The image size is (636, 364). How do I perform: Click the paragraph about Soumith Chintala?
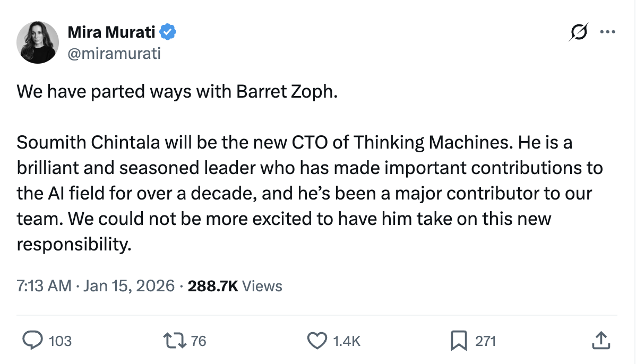click(308, 194)
